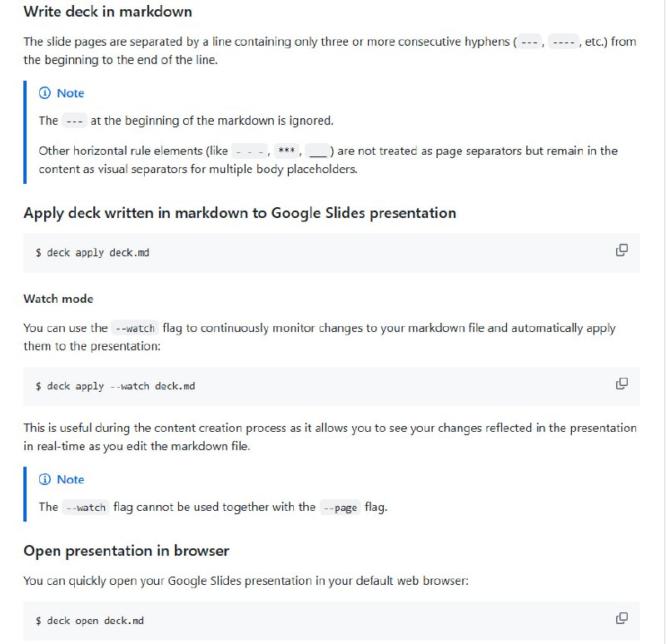Viewport: 666px width, 644px height.
Task: Click the info icon in the first Note callout
Action: (x=44, y=93)
